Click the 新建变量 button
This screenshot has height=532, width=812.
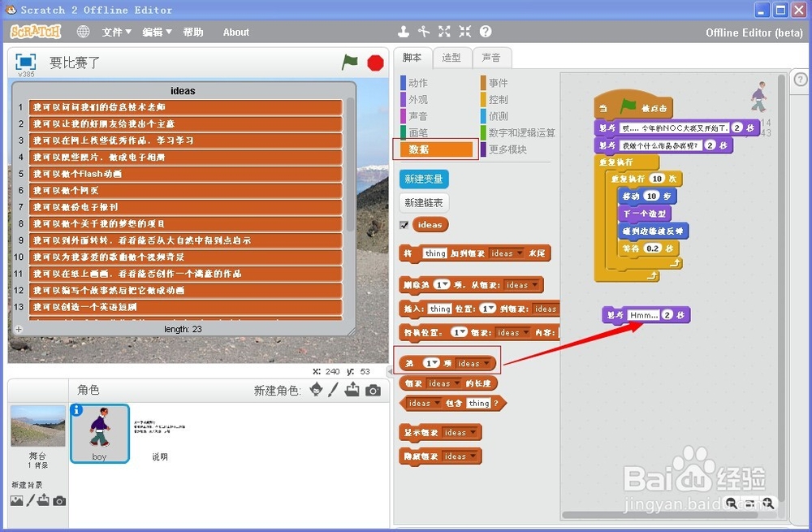click(425, 179)
